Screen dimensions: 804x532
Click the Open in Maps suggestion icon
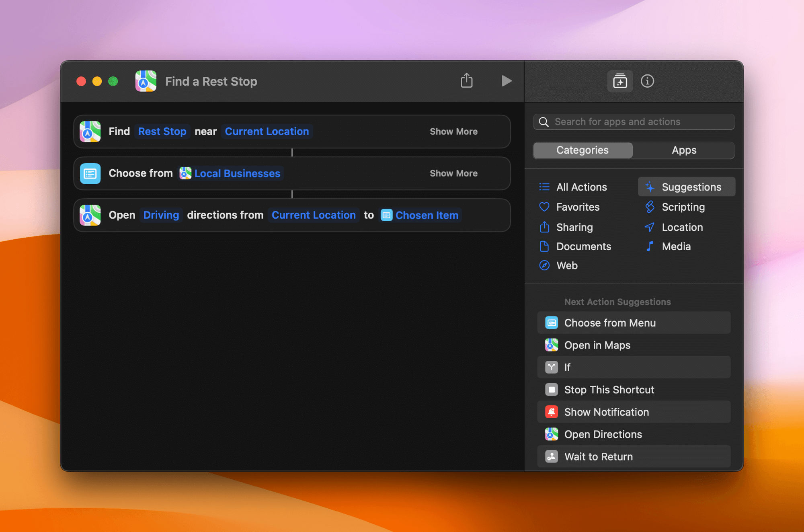click(x=552, y=345)
